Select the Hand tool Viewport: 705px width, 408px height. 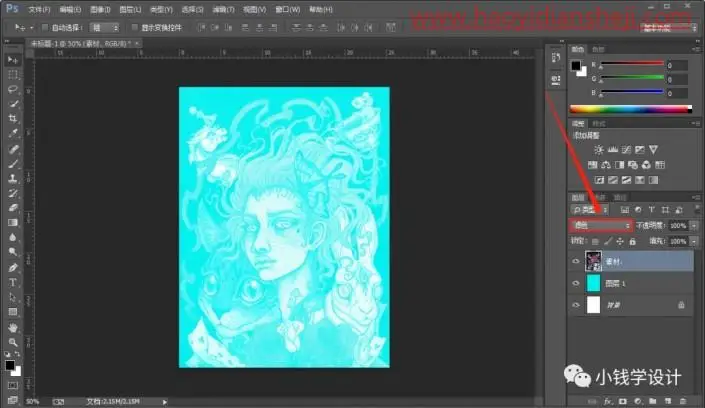click(13, 327)
